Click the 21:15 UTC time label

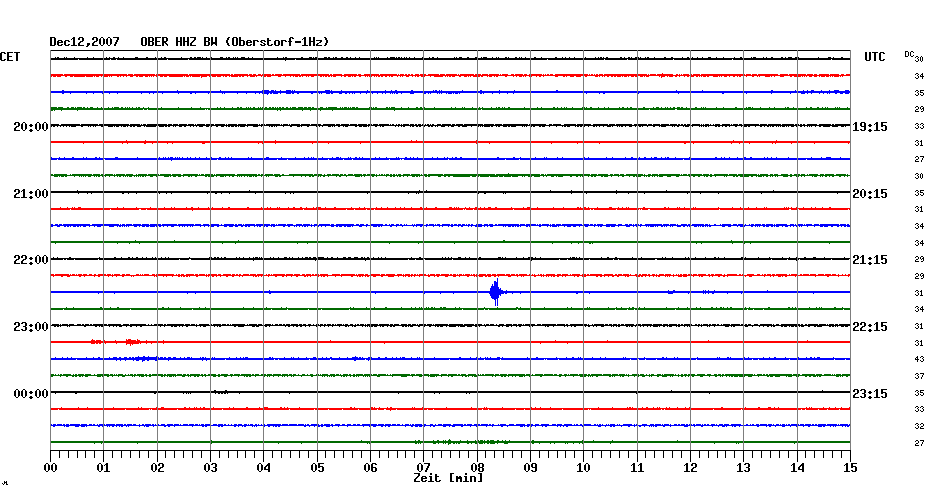pyautogui.click(x=870, y=260)
